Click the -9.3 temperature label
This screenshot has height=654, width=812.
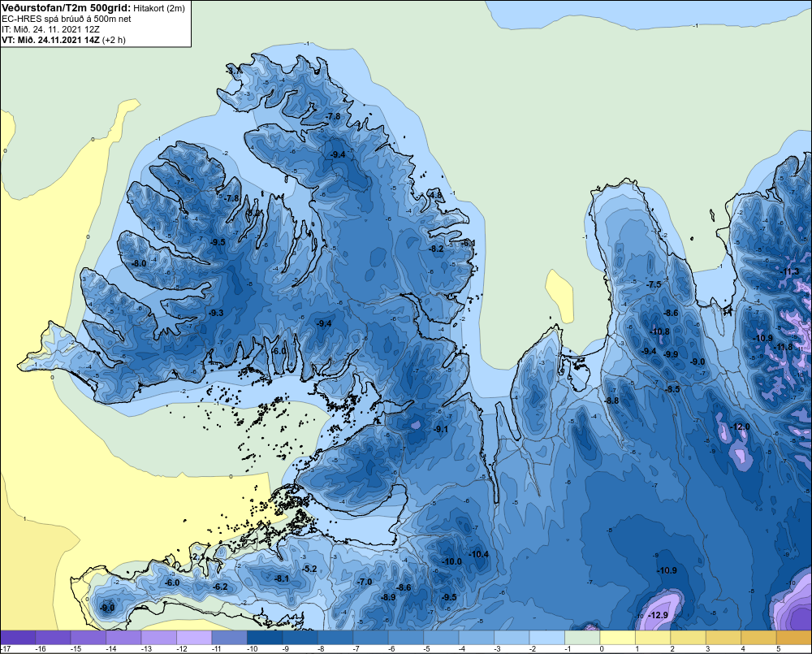pyautogui.click(x=216, y=313)
